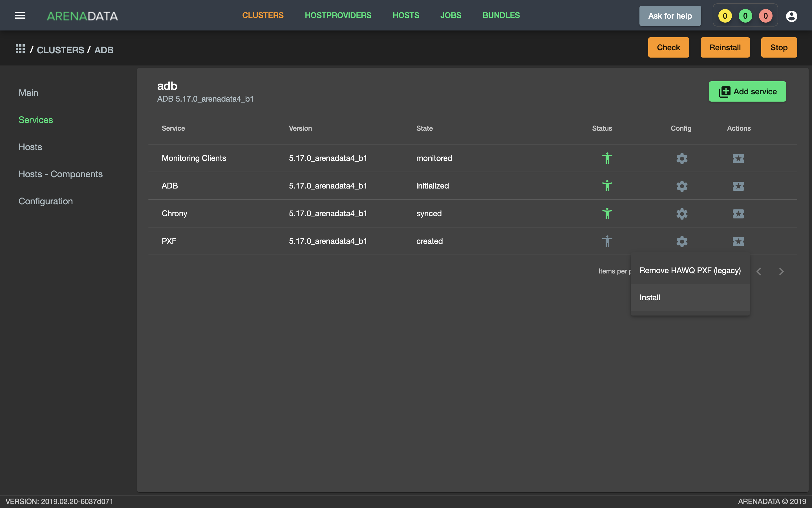Open the JOBS navigation tab
The width and height of the screenshot is (812, 508).
pyautogui.click(x=451, y=16)
